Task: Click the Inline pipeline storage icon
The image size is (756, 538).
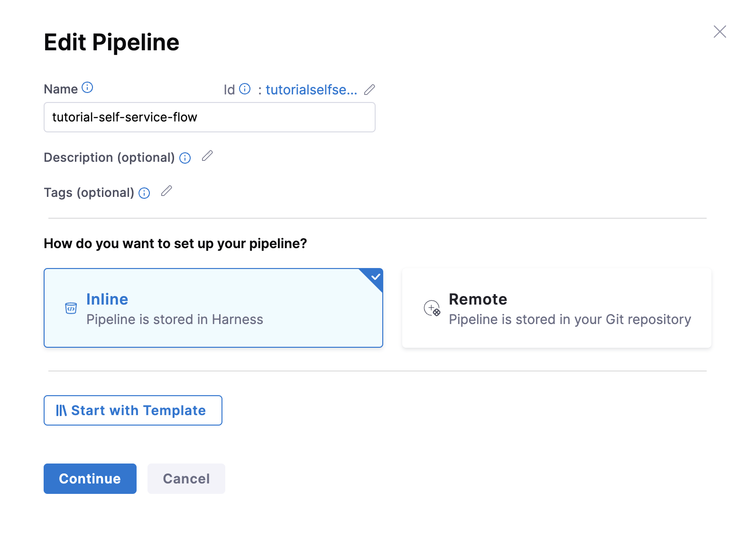Action: coord(71,308)
